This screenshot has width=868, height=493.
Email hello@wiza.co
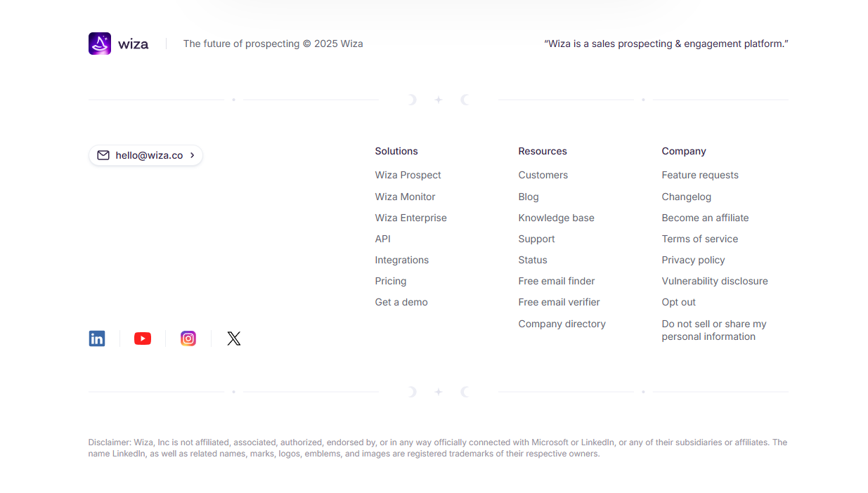(x=149, y=155)
